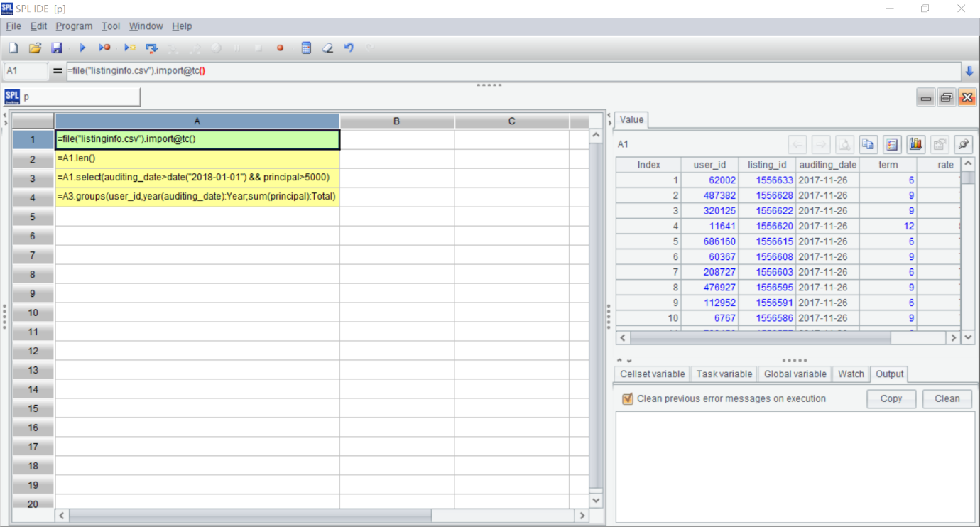This screenshot has height=527, width=980.
Task: Click the New file toolbar icon
Action: click(x=13, y=48)
